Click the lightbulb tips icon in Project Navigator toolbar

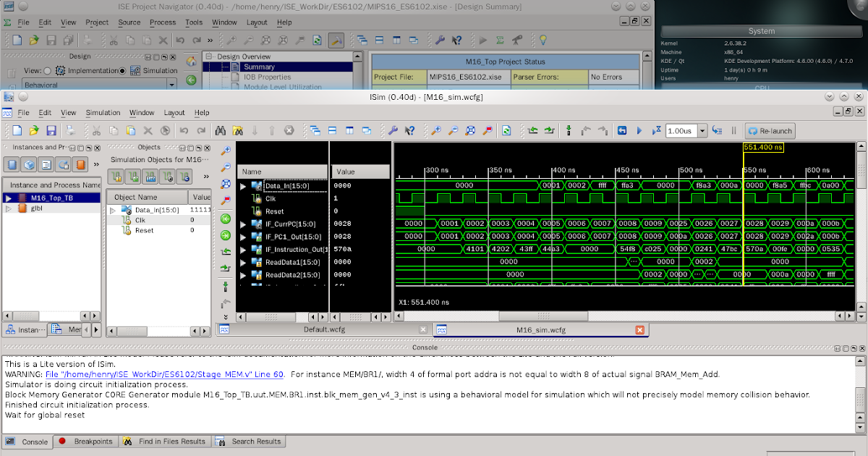[542, 41]
